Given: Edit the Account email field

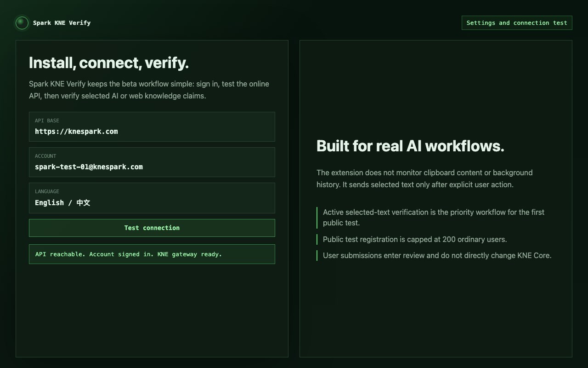Looking at the screenshot, I should (x=152, y=162).
